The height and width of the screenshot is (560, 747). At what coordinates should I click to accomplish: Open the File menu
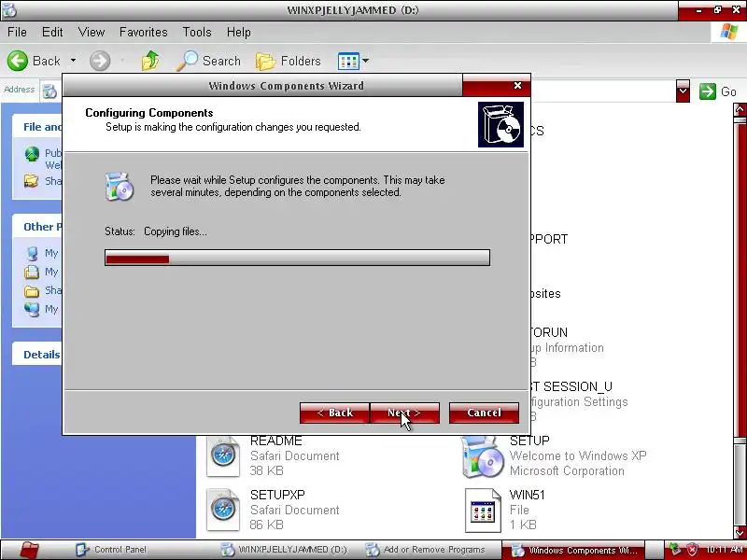[17, 33]
